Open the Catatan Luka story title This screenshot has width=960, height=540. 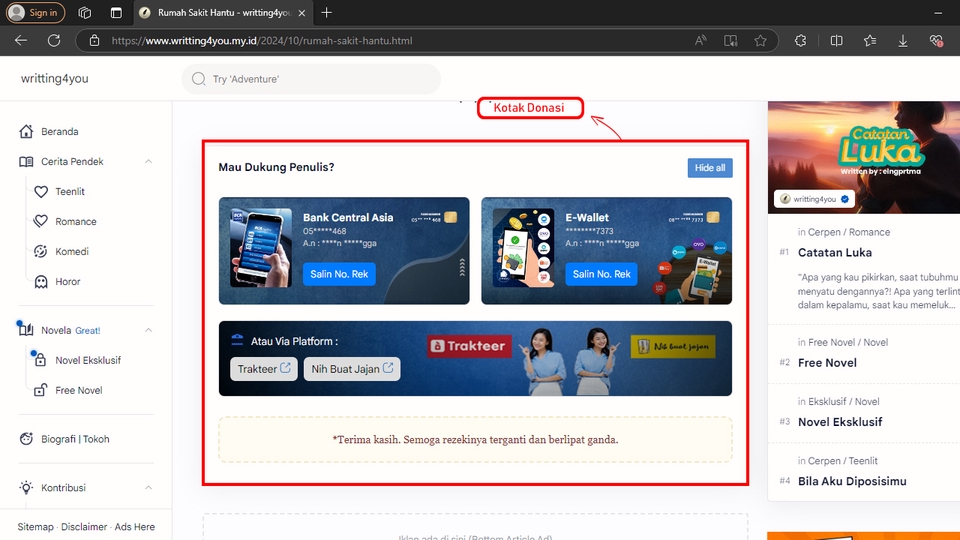coord(834,252)
